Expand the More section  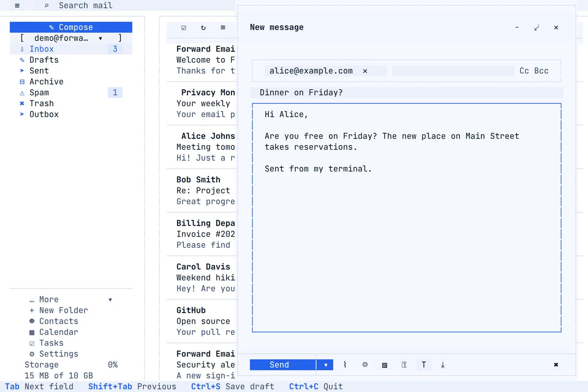71,299
